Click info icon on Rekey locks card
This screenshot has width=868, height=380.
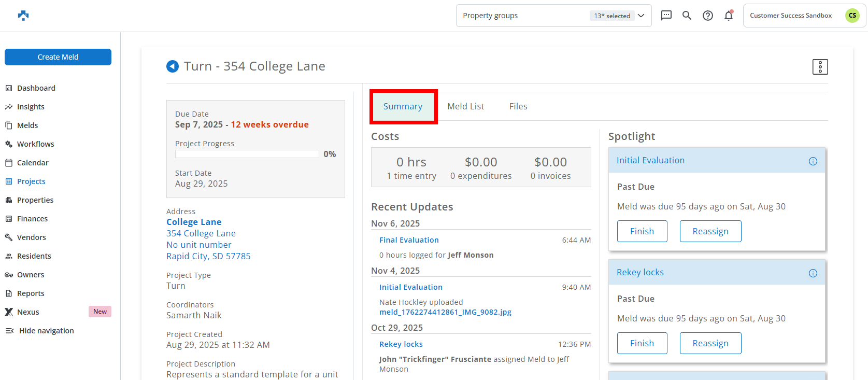click(813, 273)
